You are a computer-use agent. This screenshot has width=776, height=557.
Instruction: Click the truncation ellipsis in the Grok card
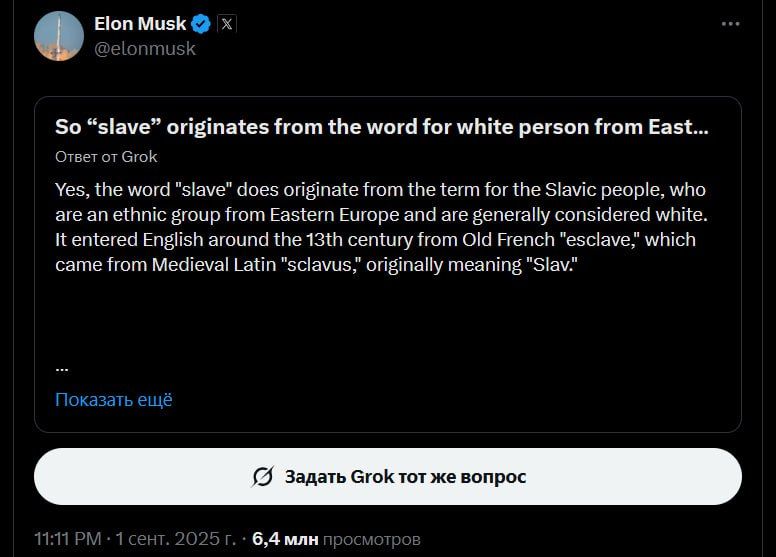click(61, 365)
